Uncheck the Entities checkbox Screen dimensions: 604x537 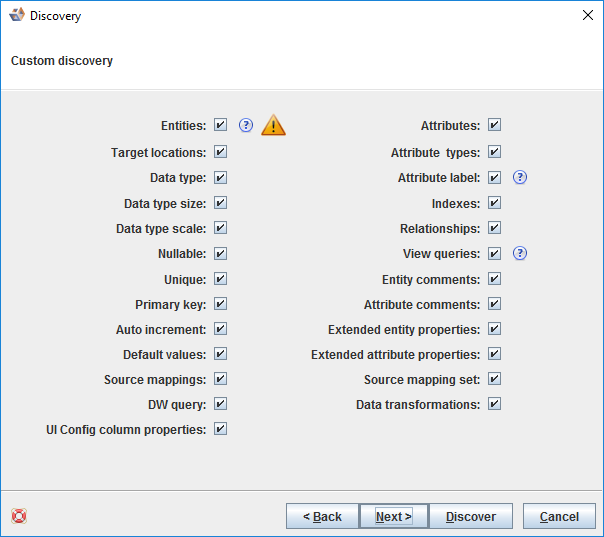[221, 126]
